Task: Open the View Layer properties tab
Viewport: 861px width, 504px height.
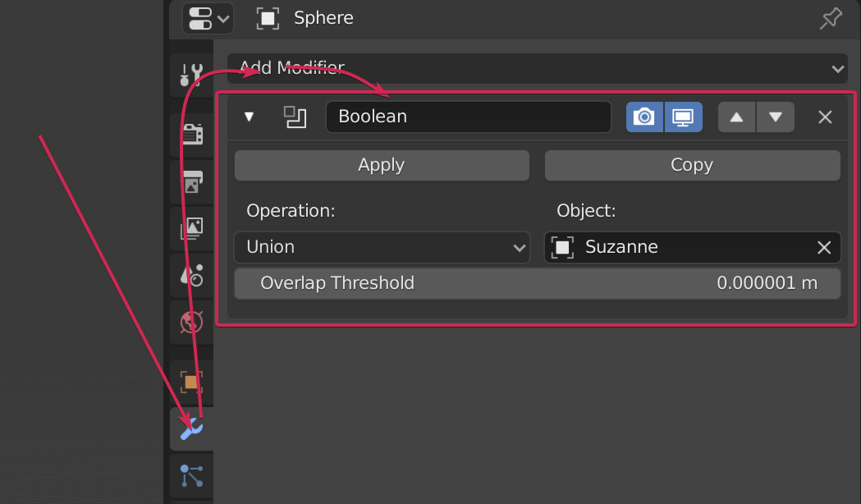Action: tap(190, 228)
